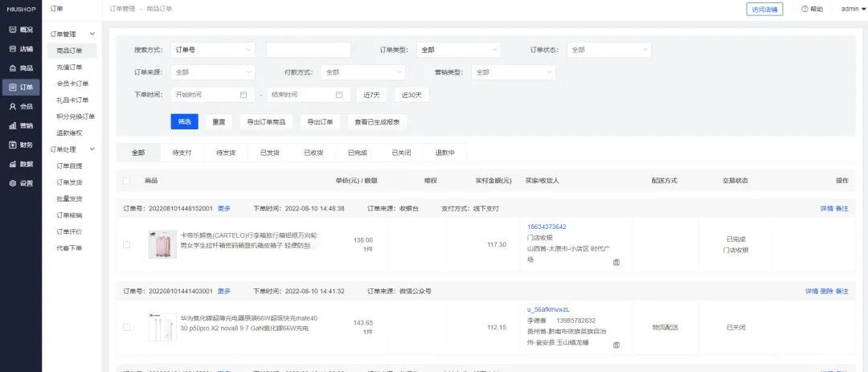This screenshot has width=868, height=372.
Task: Click 重置 reset button
Action: [x=219, y=122]
